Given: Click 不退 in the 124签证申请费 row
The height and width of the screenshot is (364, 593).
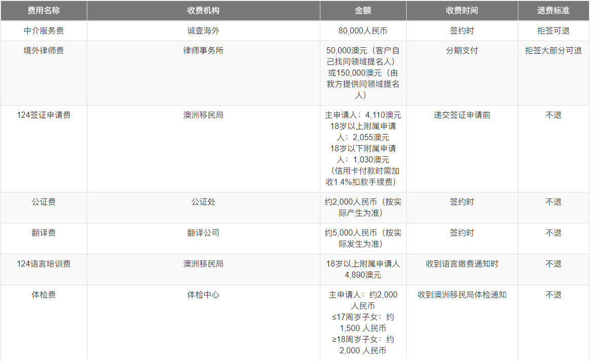Looking at the screenshot, I should [553, 149].
